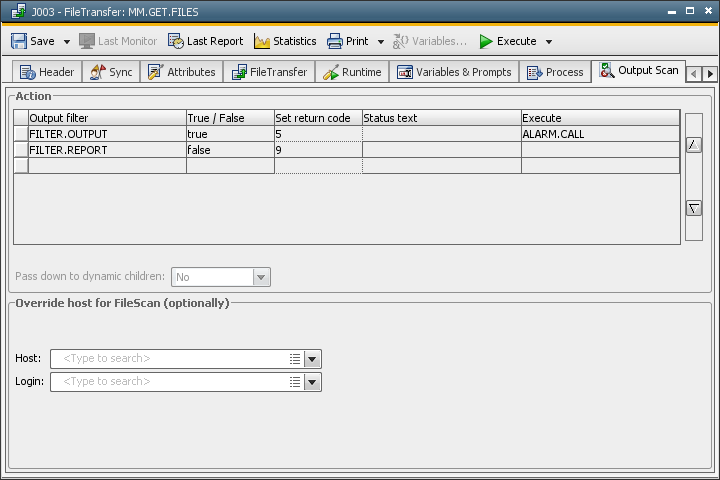Move selected row down with arrow button
Screen dimensions: 720x480
[x=693, y=208]
